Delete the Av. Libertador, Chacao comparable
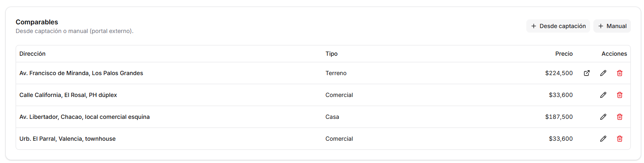The width and height of the screenshot is (644, 163). pyautogui.click(x=619, y=117)
